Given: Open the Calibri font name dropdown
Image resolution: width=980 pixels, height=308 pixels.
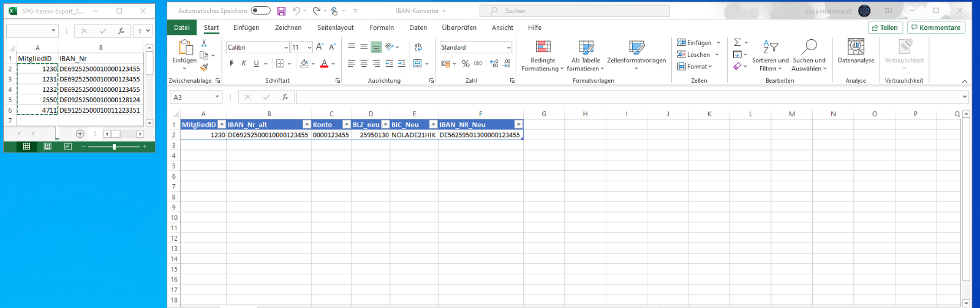Looking at the screenshot, I should click(x=286, y=47).
